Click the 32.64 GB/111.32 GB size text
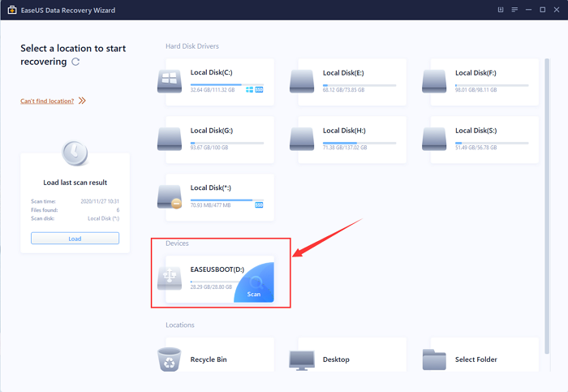 tap(213, 90)
